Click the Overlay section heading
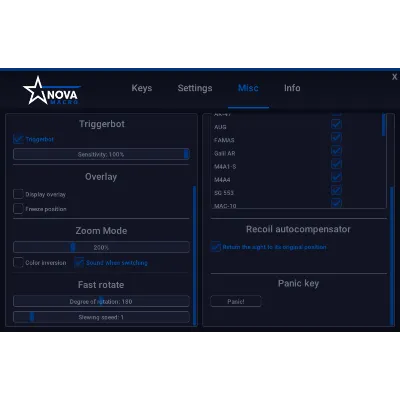 (x=101, y=177)
